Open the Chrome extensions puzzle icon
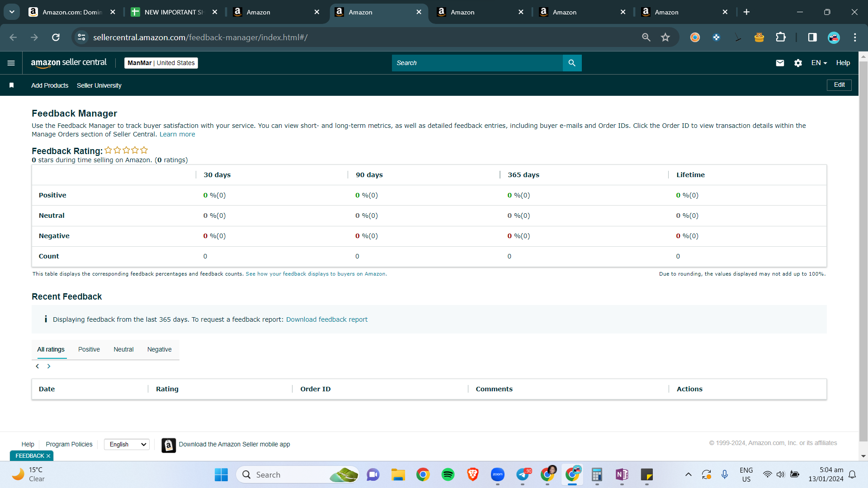The width and height of the screenshot is (868, 488). pyautogui.click(x=781, y=38)
